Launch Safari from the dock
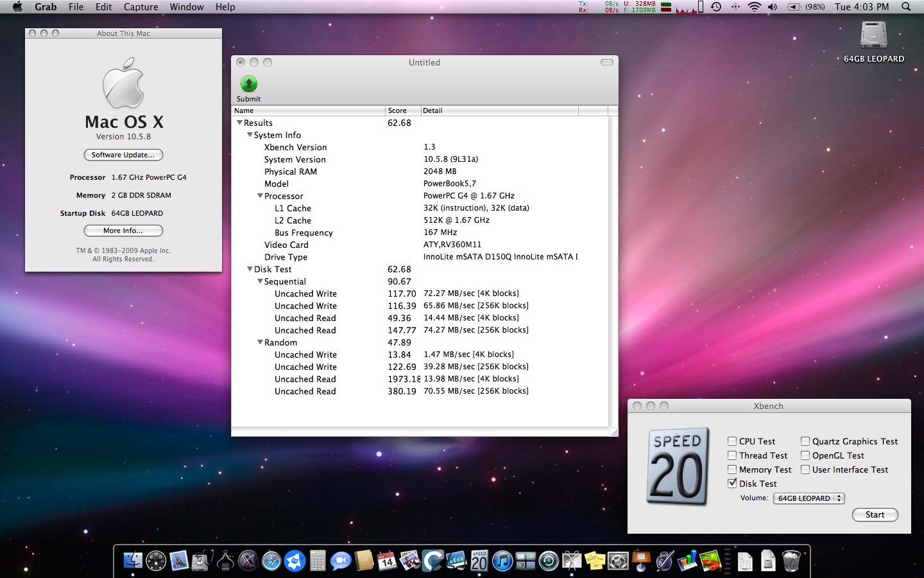Image resolution: width=924 pixels, height=578 pixels. (x=271, y=561)
